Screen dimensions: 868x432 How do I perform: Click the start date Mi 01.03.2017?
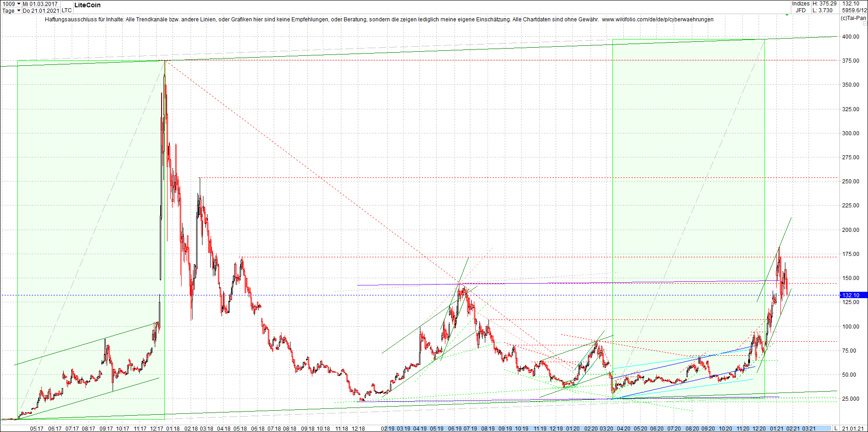(x=40, y=4)
